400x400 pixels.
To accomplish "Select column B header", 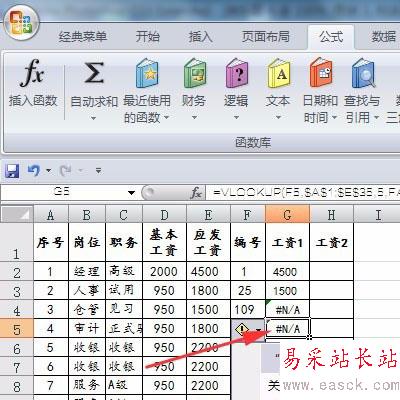I will click(x=87, y=215).
